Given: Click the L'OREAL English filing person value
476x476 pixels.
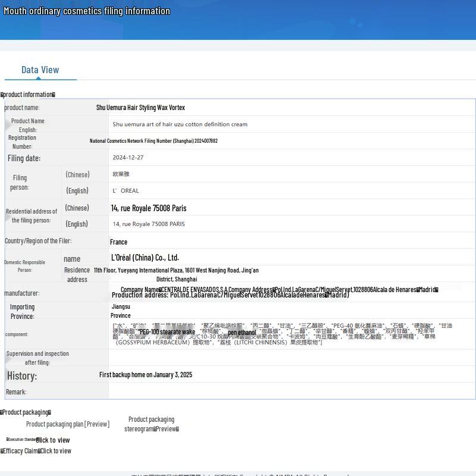Looking at the screenshot, I should pyautogui.click(x=126, y=191).
